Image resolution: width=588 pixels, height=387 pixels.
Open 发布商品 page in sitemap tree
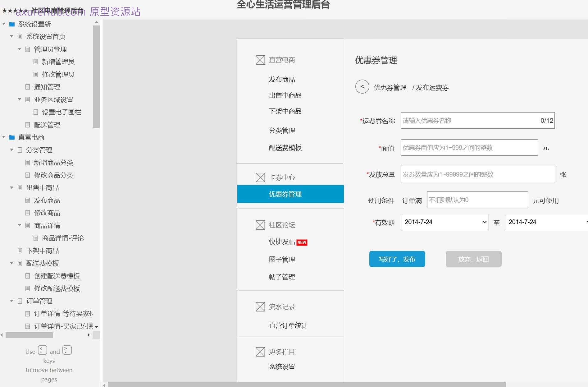(47, 200)
